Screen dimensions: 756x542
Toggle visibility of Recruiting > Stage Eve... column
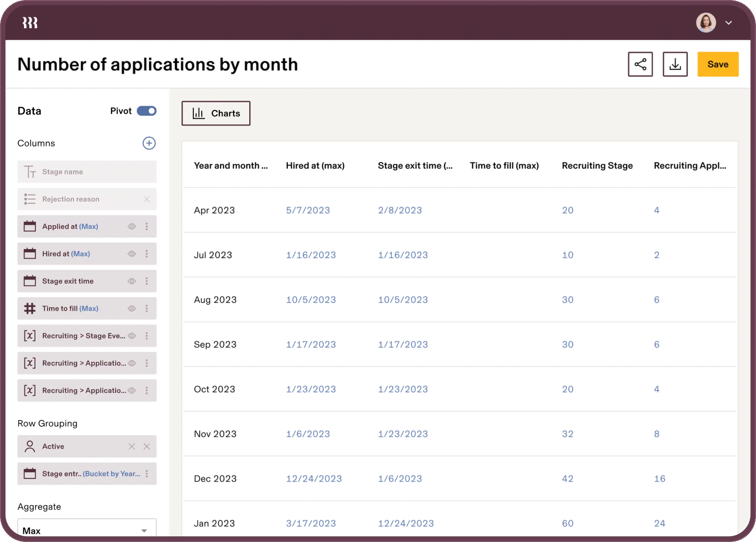click(132, 336)
